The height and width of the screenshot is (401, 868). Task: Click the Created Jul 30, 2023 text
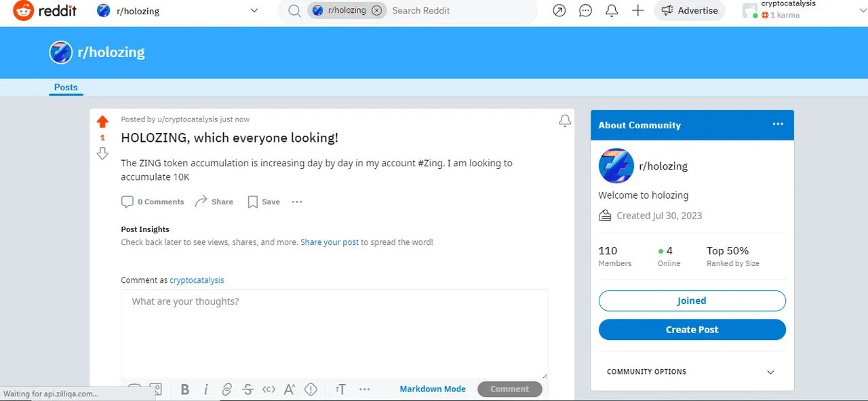click(659, 216)
